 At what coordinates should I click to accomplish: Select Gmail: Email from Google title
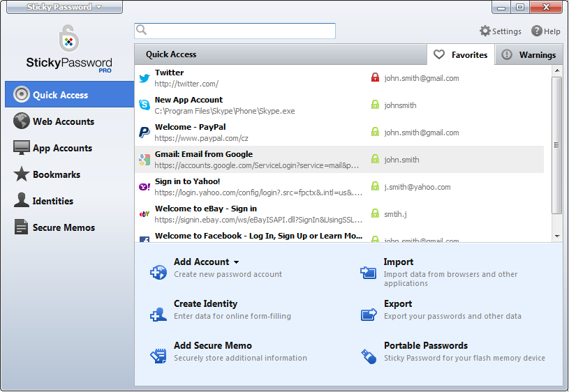click(204, 154)
